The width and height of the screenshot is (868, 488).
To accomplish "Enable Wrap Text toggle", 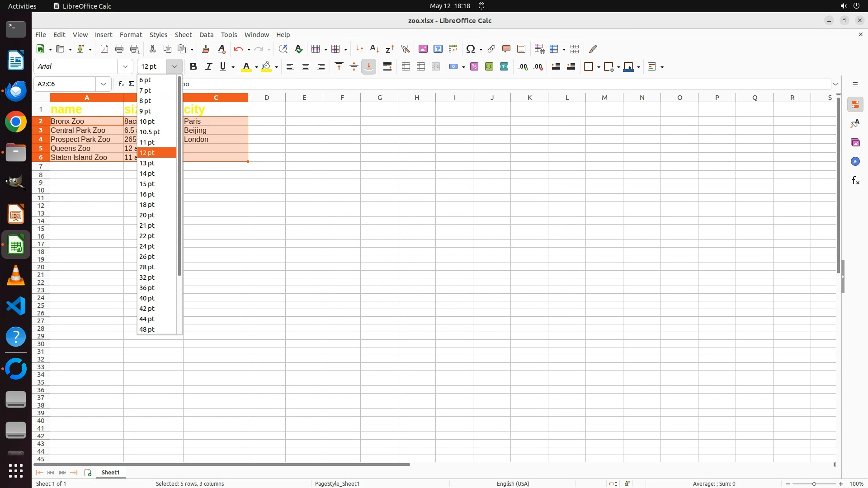I will (x=387, y=67).
